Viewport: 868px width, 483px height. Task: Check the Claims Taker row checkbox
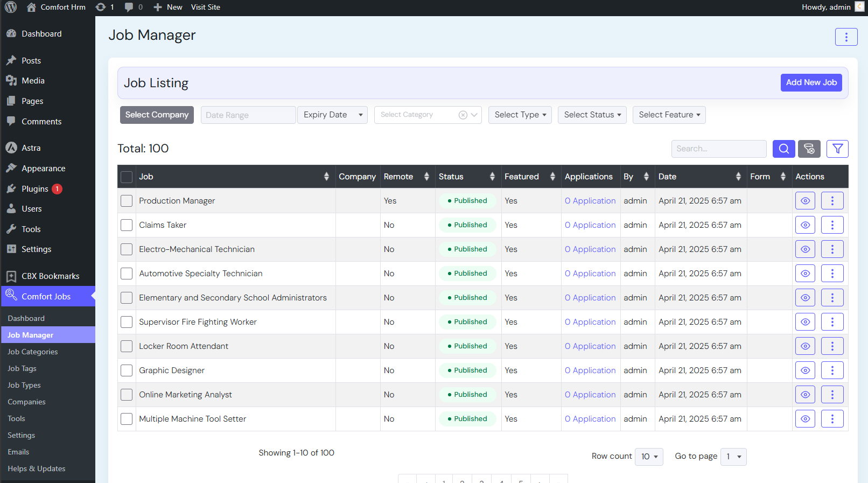[127, 225]
